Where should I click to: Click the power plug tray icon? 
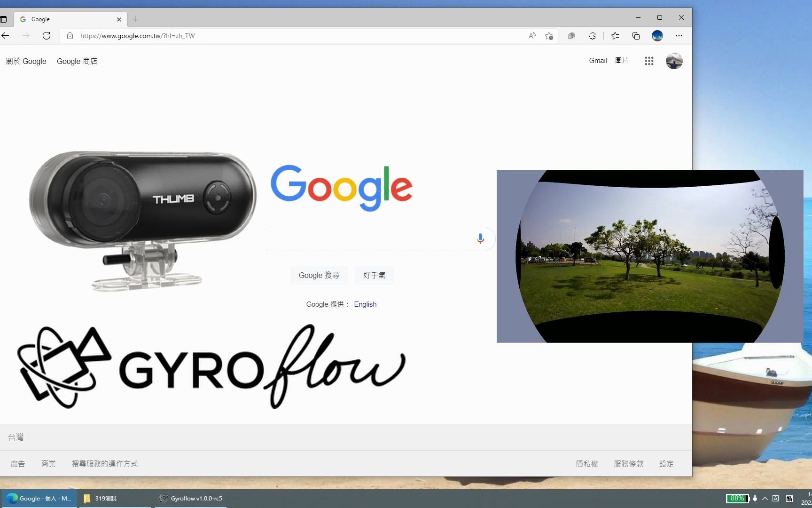coord(755,499)
